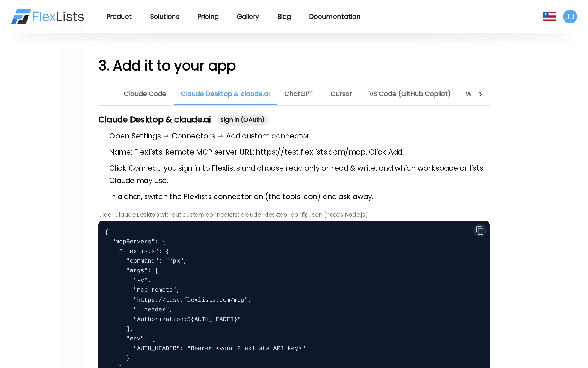588x368 pixels.
Task: Click the "mcpServers" code line
Action: pos(139,241)
